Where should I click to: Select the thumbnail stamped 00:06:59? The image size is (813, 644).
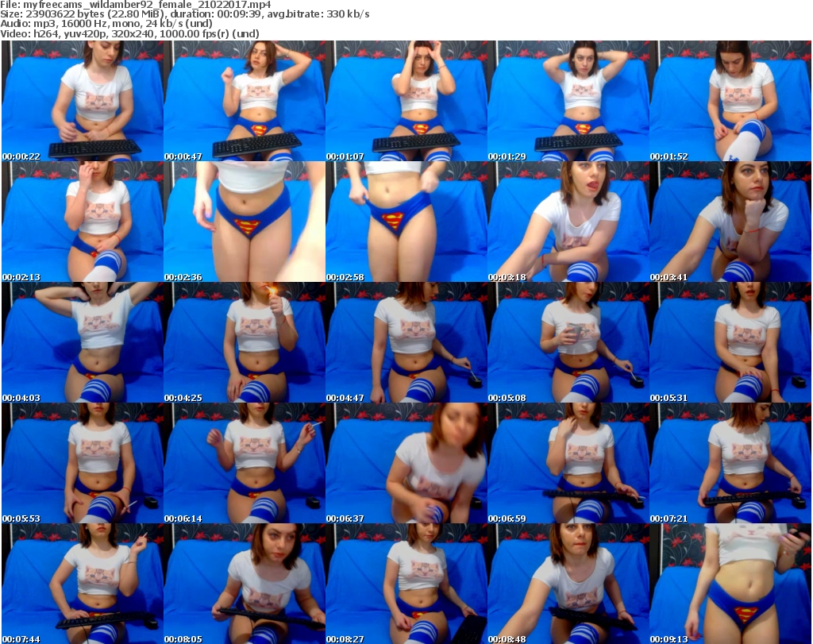coord(568,463)
